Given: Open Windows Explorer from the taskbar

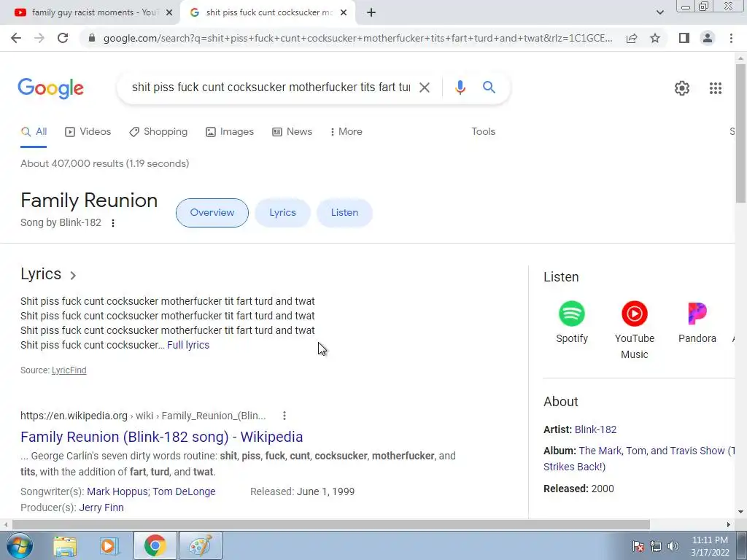Looking at the screenshot, I should pyautogui.click(x=65, y=546).
